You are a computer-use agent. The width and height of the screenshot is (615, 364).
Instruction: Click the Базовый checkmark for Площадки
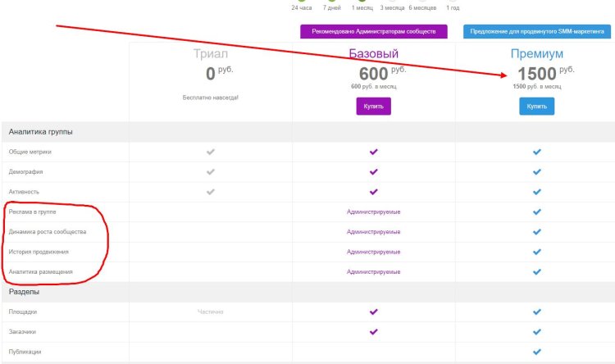point(373,312)
